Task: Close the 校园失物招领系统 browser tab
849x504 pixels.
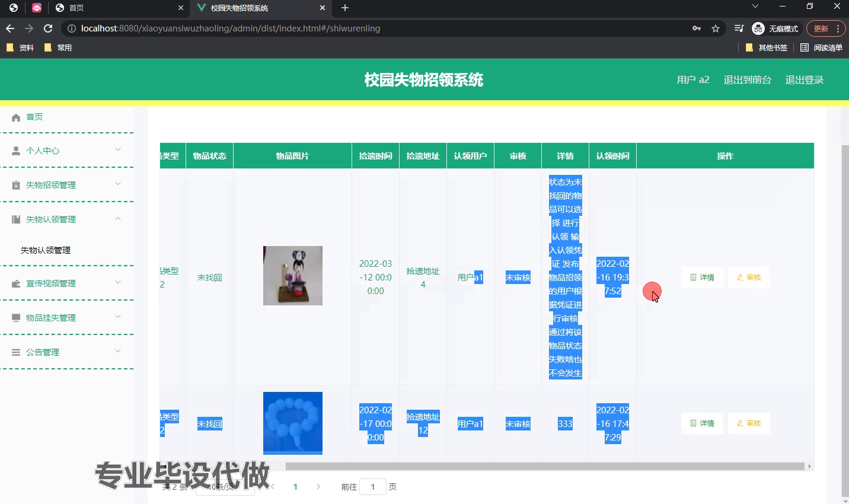Action: click(x=323, y=8)
